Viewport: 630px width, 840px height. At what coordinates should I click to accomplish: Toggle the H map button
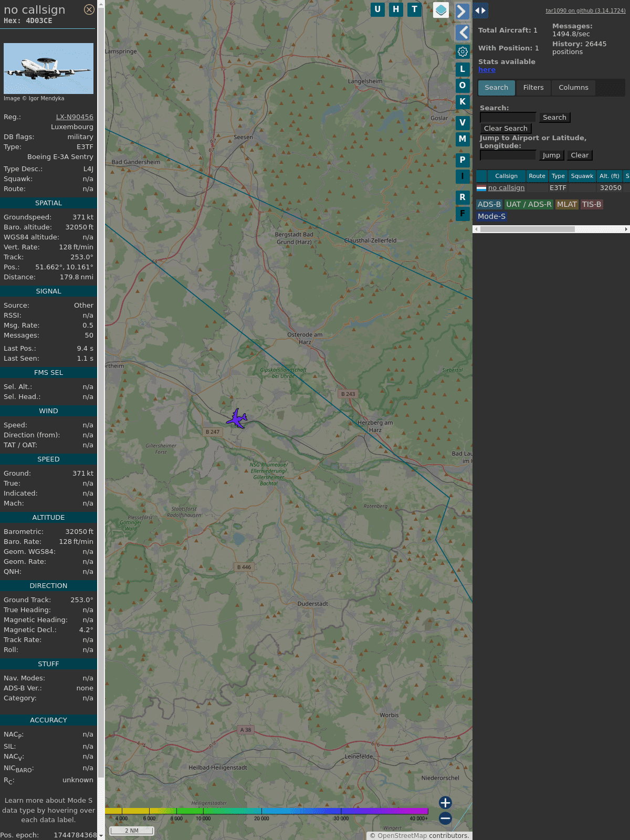[396, 9]
